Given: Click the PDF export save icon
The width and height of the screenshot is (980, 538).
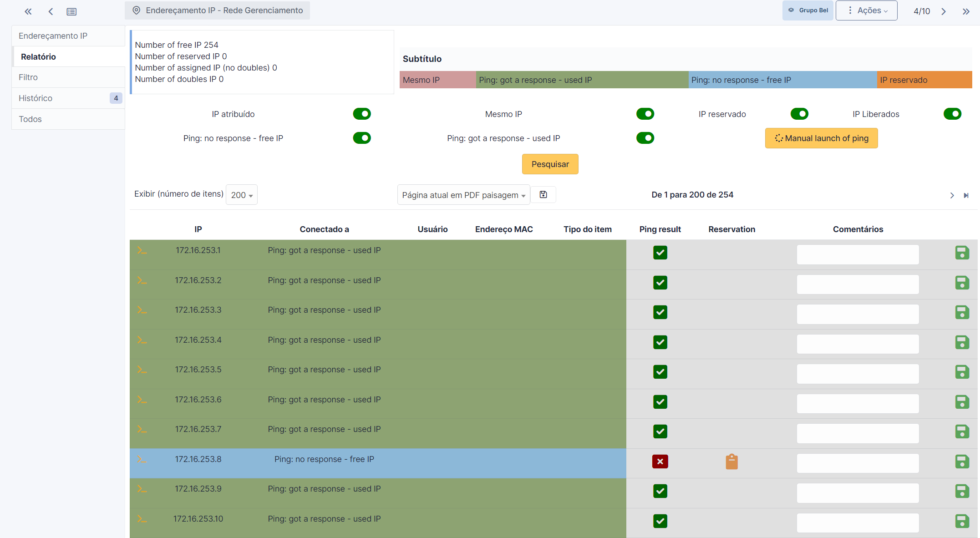Looking at the screenshot, I should 543,195.
